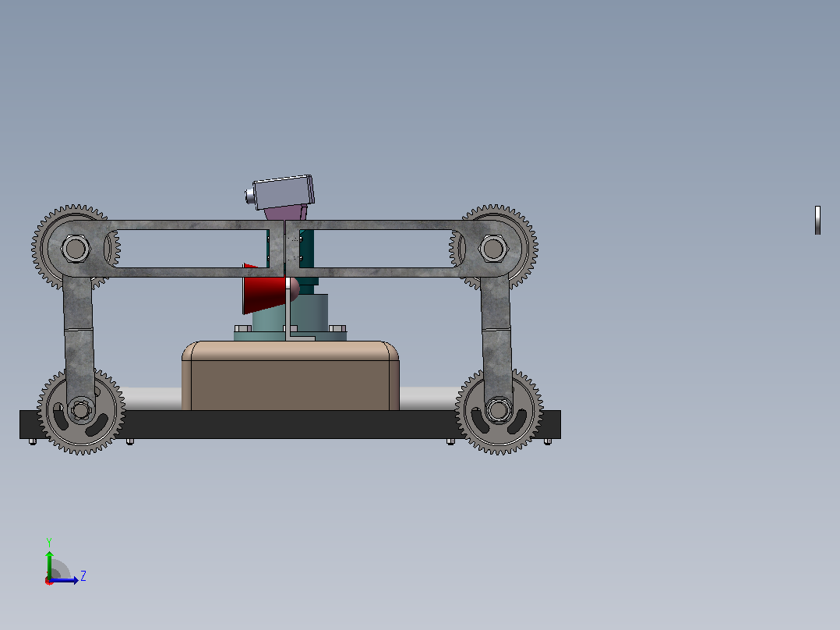Select the black base plate
This screenshot has height=630, width=840.
tap(290, 425)
